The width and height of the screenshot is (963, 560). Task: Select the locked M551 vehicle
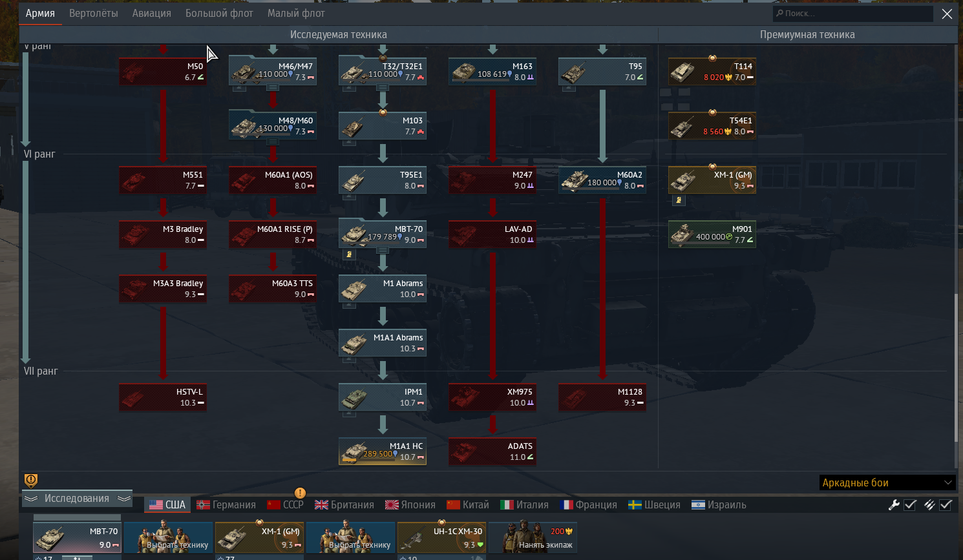point(163,180)
